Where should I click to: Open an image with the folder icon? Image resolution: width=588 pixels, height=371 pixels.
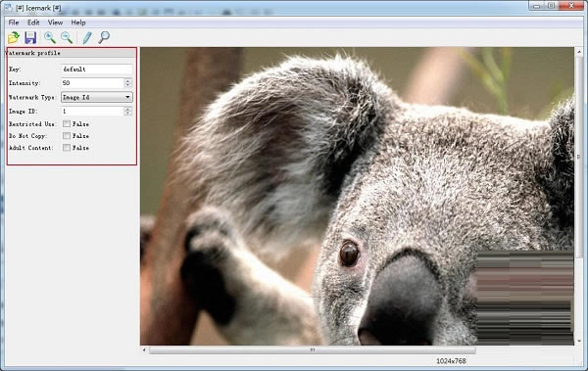tap(14, 37)
